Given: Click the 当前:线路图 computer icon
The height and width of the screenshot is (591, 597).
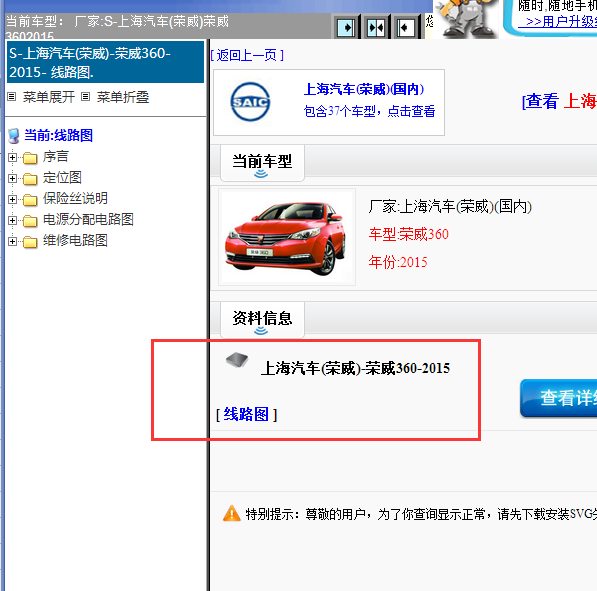Looking at the screenshot, I should [x=14, y=136].
